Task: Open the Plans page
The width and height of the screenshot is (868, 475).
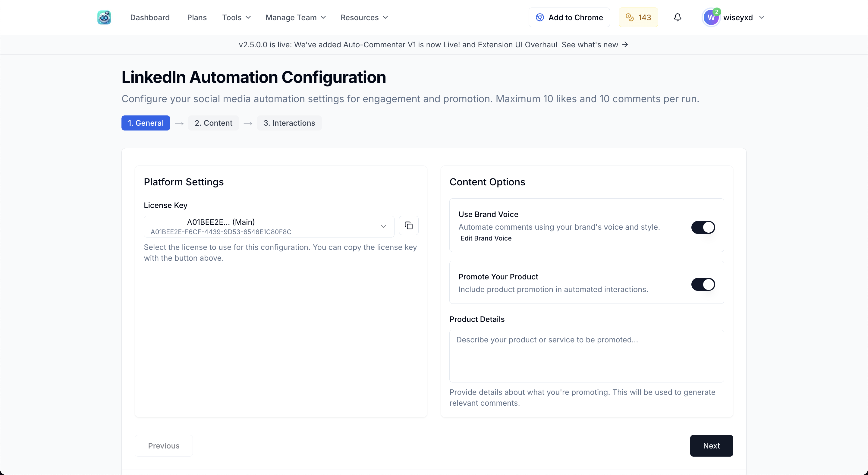Action: pos(197,17)
